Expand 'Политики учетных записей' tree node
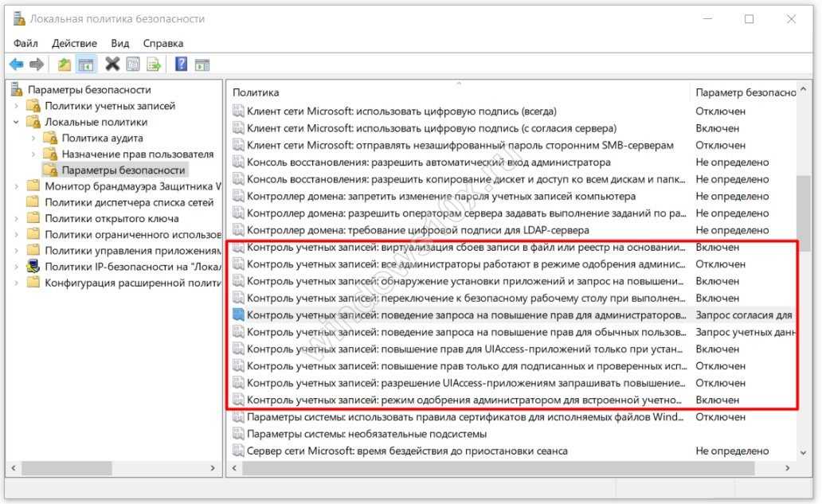This screenshot has width=822, height=504. pos(16,106)
